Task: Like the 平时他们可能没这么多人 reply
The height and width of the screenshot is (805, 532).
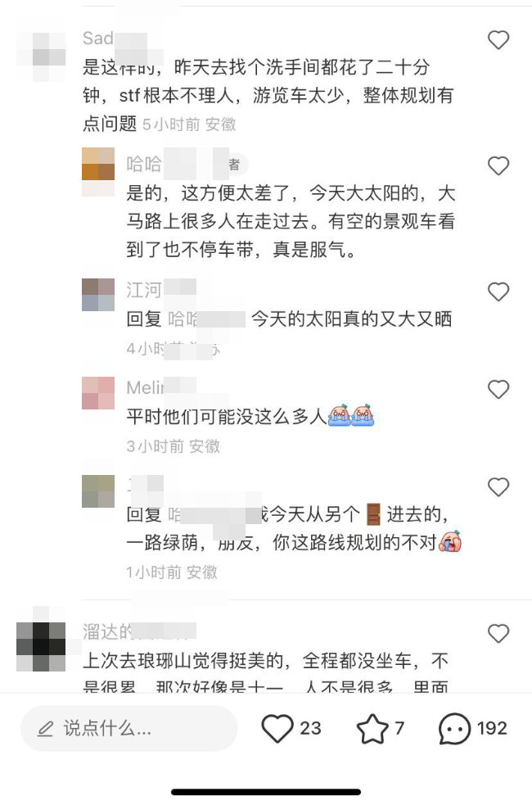Action: (498, 390)
